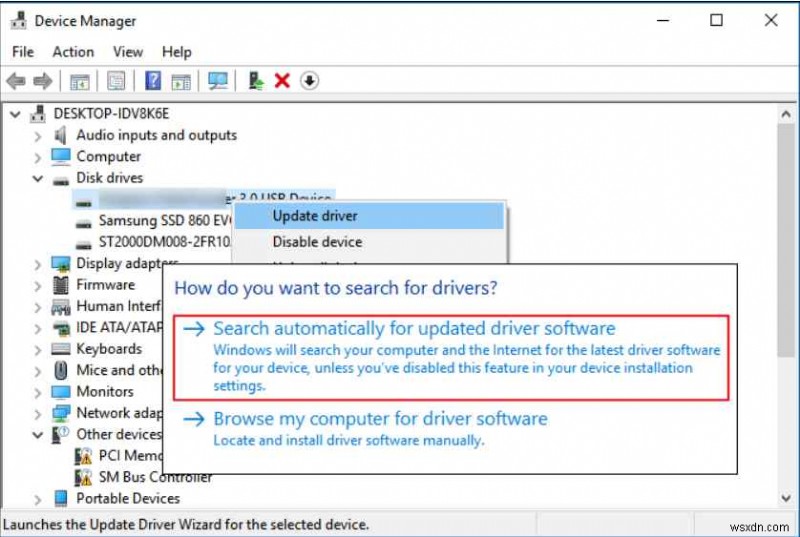Click the Network adapters category icon

point(61,413)
